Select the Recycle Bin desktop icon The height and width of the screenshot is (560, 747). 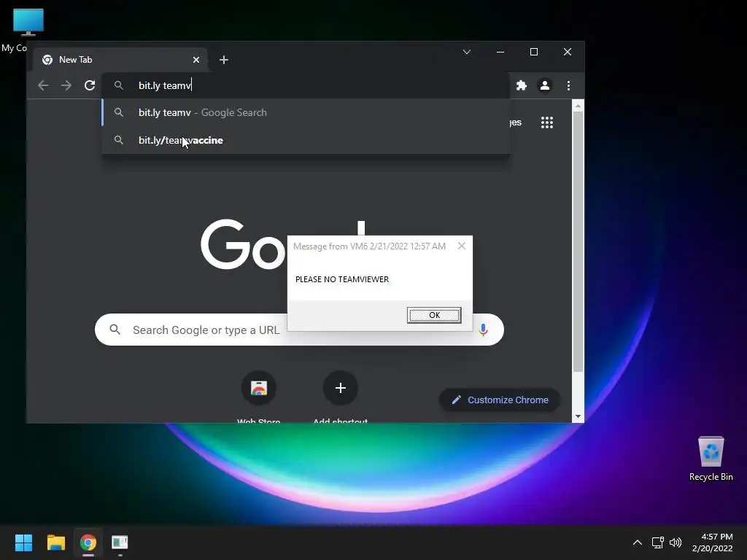(x=711, y=459)
